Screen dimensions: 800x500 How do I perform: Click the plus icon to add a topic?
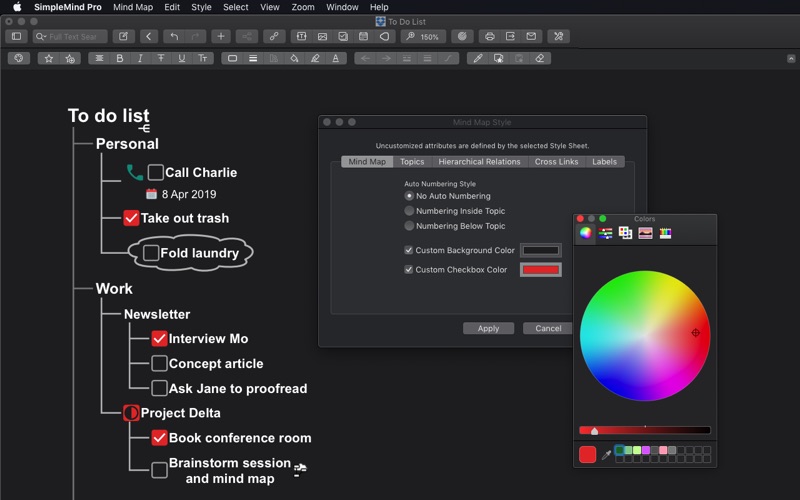click(221, 37)
